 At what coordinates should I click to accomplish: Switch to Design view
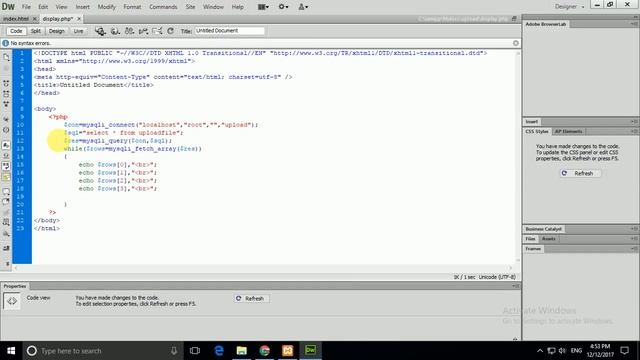(x=56, y=31)
